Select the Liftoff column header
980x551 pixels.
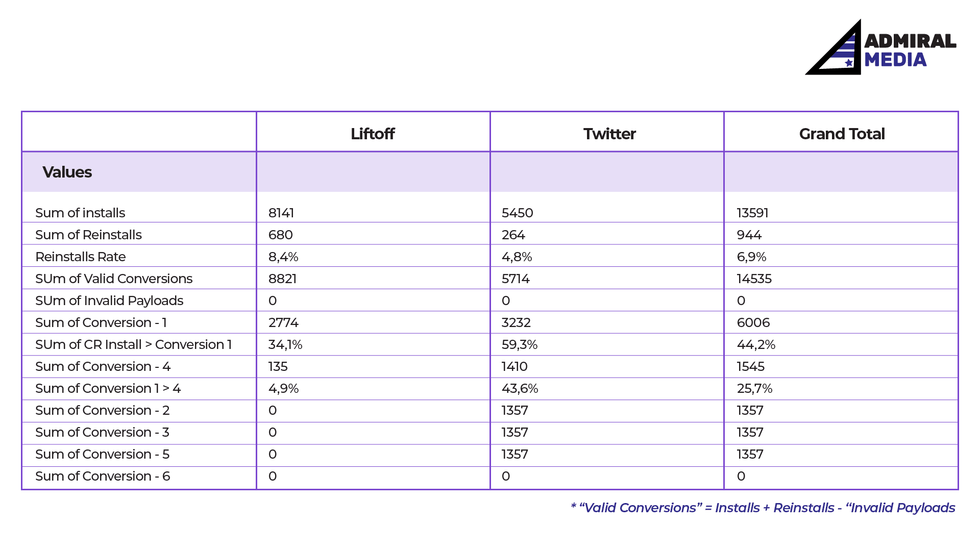[373, 134]
